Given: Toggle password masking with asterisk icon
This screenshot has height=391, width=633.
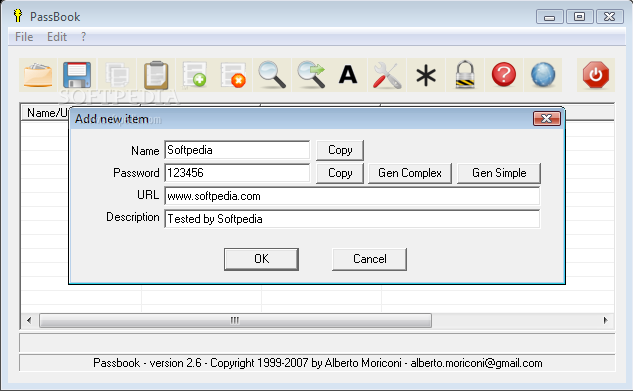Looking at the screenshot, I should click(x=426, y=75).
